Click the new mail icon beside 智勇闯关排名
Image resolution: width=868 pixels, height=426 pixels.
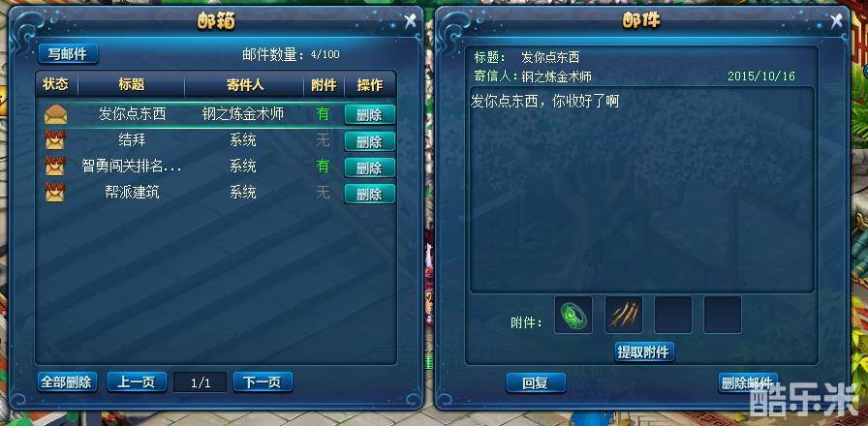pyautogui.click(x=55, y=166)
